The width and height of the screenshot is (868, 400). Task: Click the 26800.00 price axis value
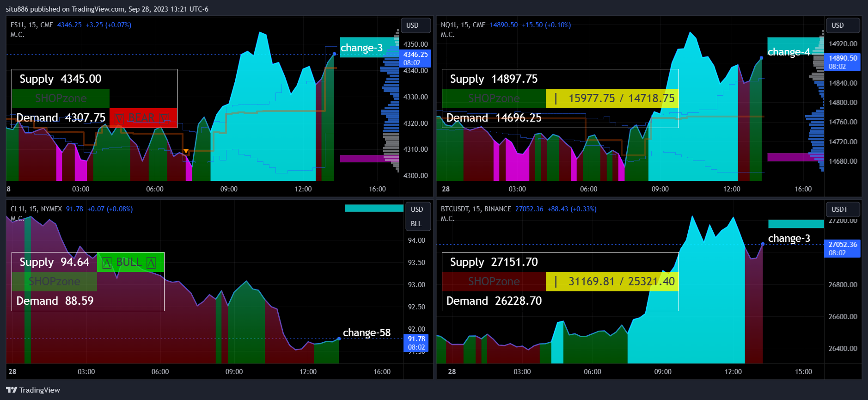pos(843,285)
